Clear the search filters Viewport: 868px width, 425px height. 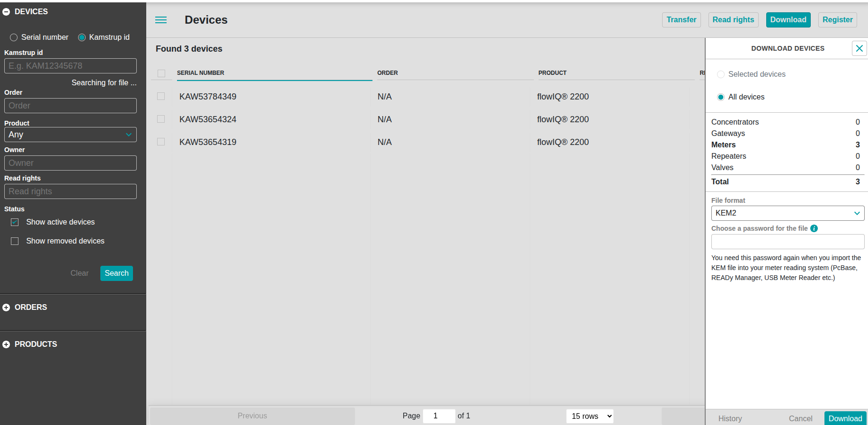tap(80, 273)
